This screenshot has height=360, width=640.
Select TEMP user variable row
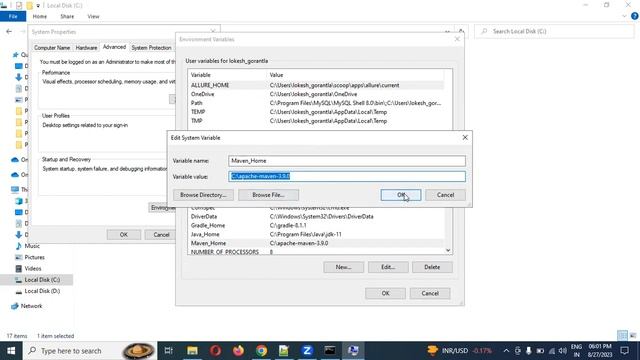(316, 112)
